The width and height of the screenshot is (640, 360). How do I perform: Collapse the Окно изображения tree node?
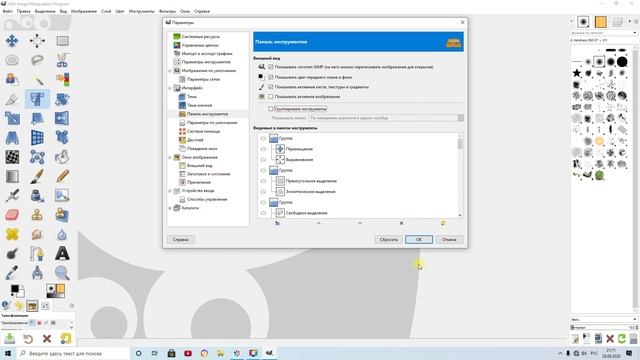[170, 157]
